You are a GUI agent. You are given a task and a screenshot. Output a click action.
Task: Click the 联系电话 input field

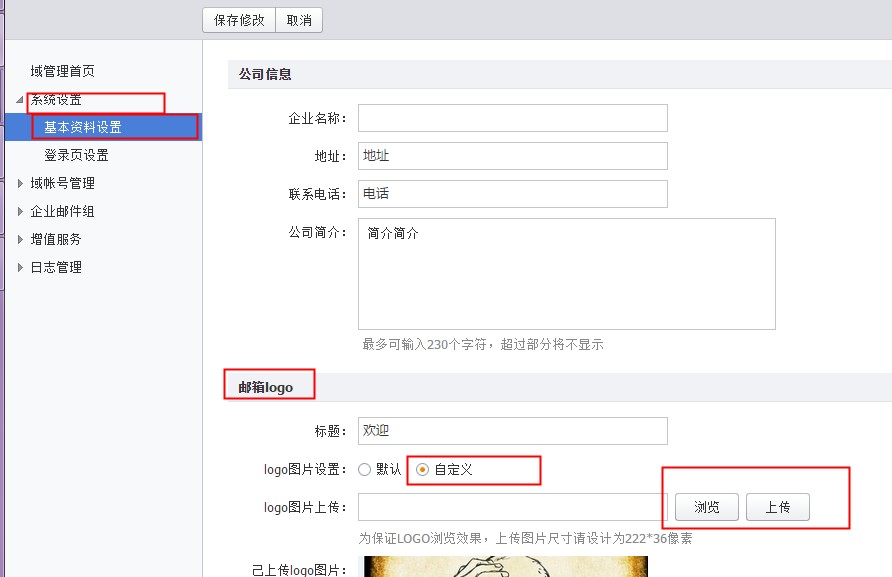pos(513,194)
